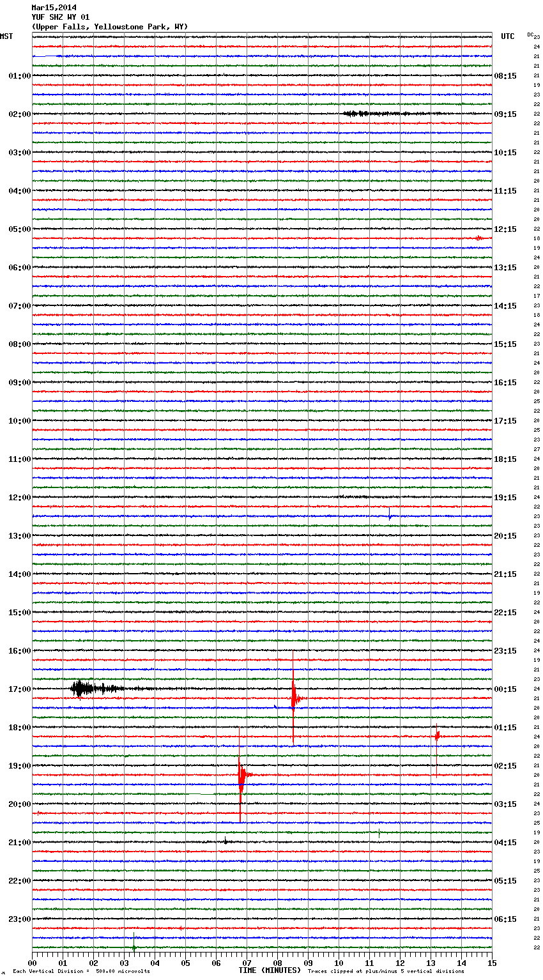Image resolution: width=543 pixels, height=980 pixels.
Task: Click the Traces clipped at plus/minus 5 note
Action: [x=386, y=971]
